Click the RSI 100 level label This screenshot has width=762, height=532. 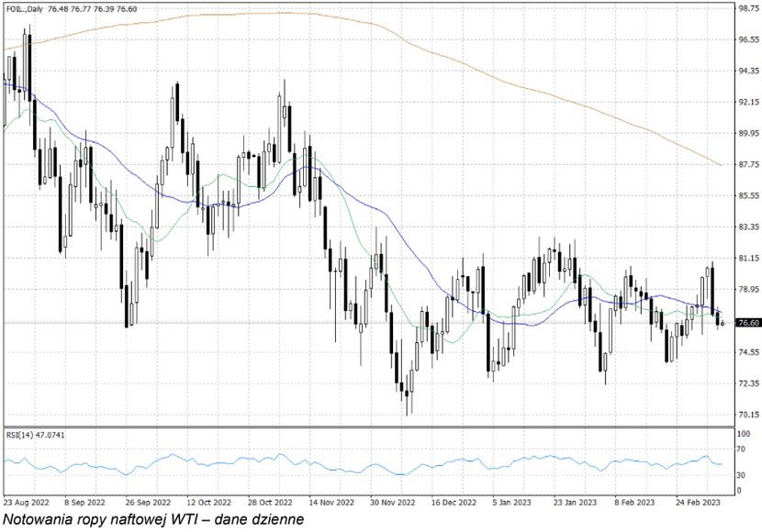click(744, 432)
